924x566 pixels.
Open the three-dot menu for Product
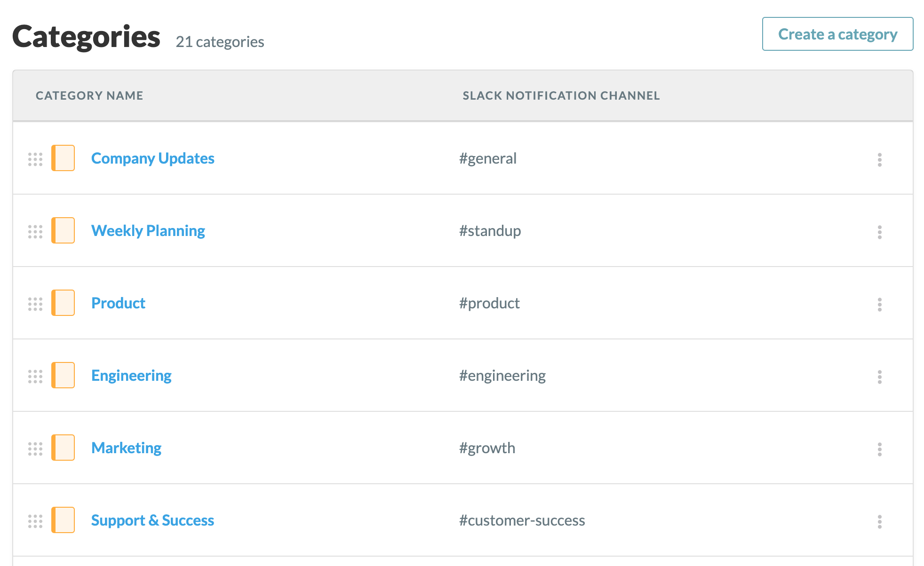[x=879, y=305]
